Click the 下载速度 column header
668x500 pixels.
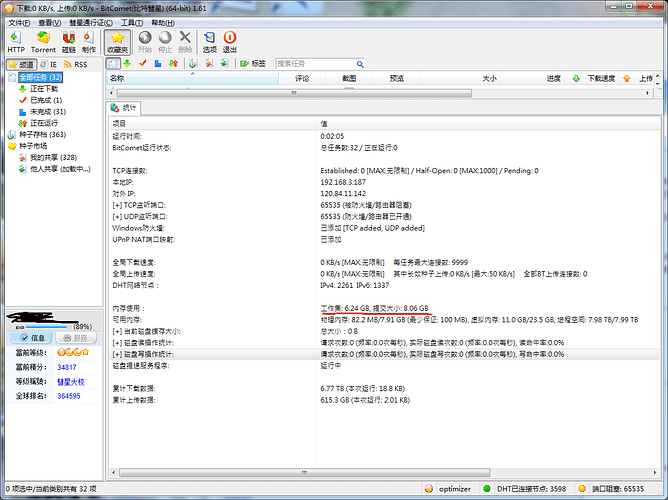tap(594, 78)
